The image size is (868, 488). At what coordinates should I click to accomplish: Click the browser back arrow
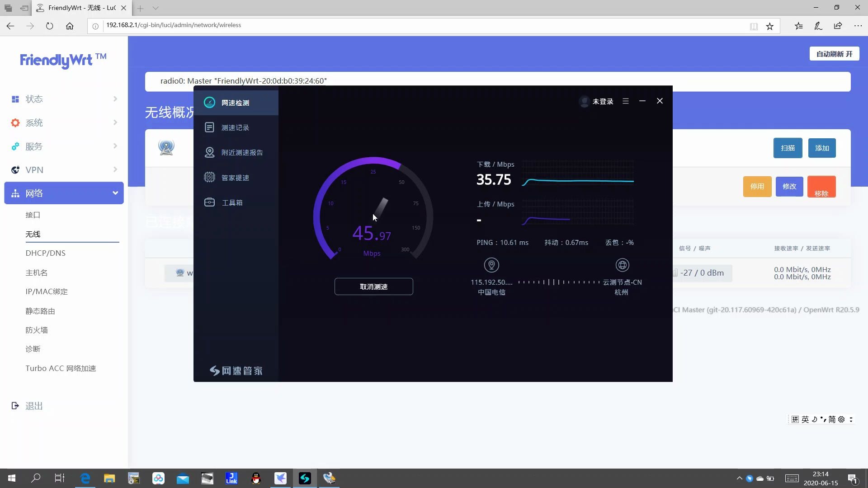pos(10,26)
